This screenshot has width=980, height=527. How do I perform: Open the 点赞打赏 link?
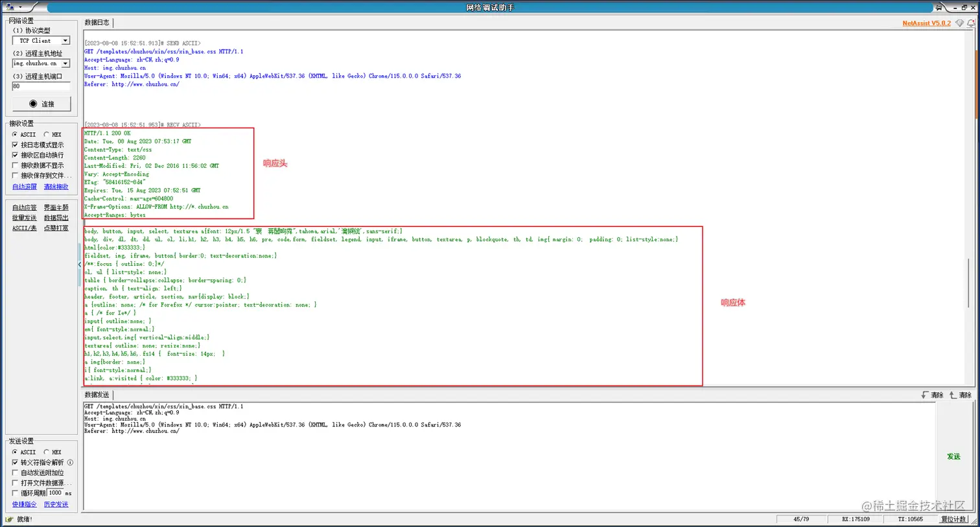point(56,228)
